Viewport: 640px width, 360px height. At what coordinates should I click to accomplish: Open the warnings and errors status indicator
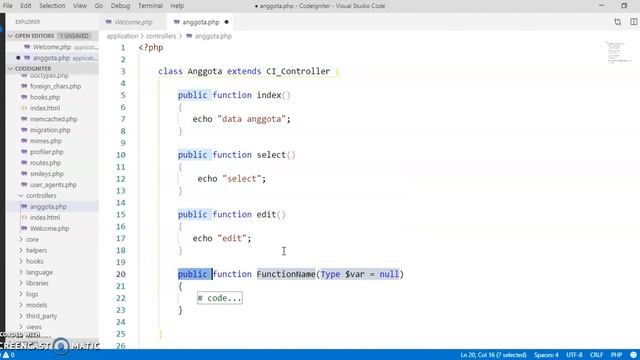[8, 355]
